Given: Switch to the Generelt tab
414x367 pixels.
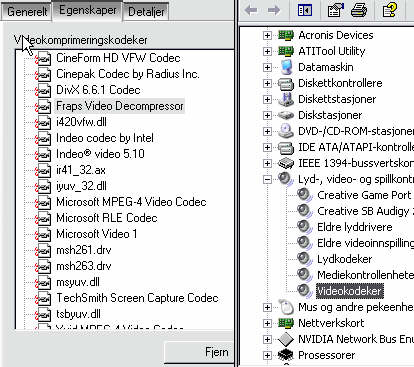Looking at the screenshot, I should click(x=27, y=12).
